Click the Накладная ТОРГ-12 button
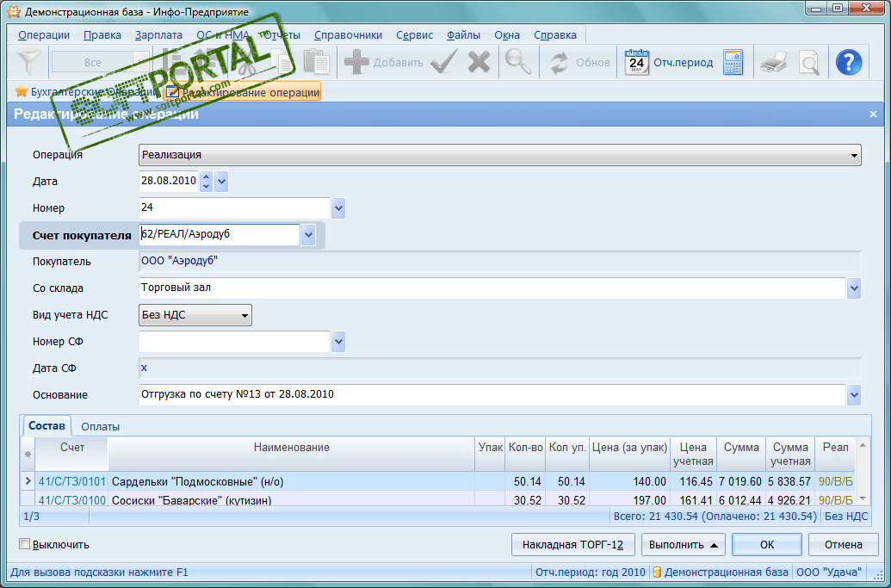 pos(572,545)
